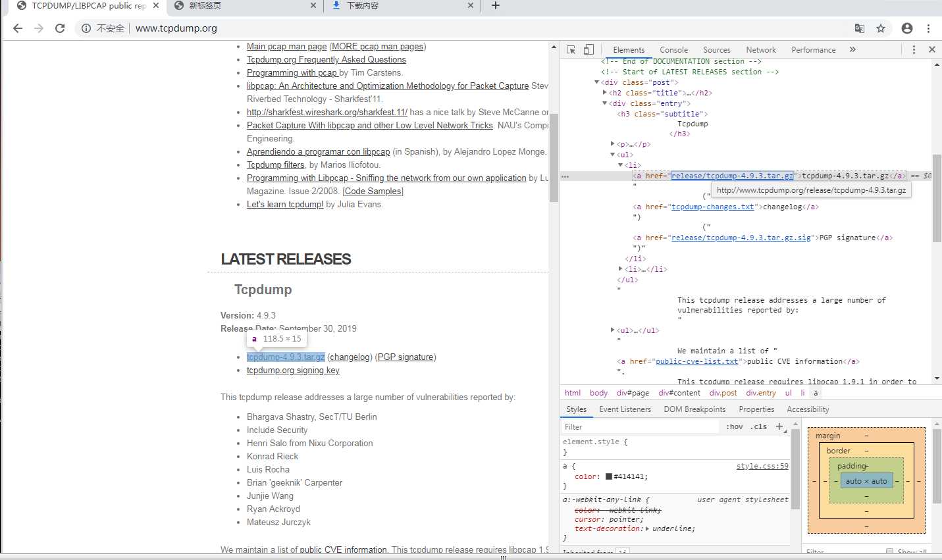This screenshot has width=942, height=560.
Task: Select the DOM Breakpoints sidebar tab
Action: tap(694, 409)
